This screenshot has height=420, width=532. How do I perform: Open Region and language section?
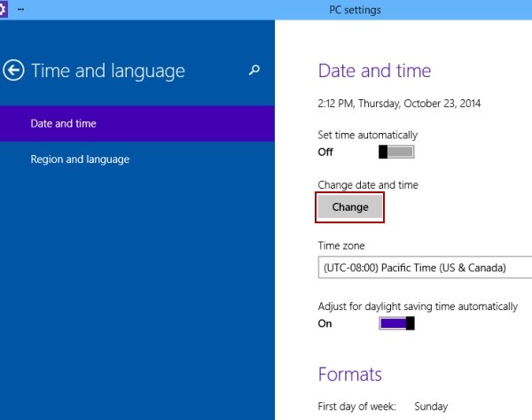[137, 159]
